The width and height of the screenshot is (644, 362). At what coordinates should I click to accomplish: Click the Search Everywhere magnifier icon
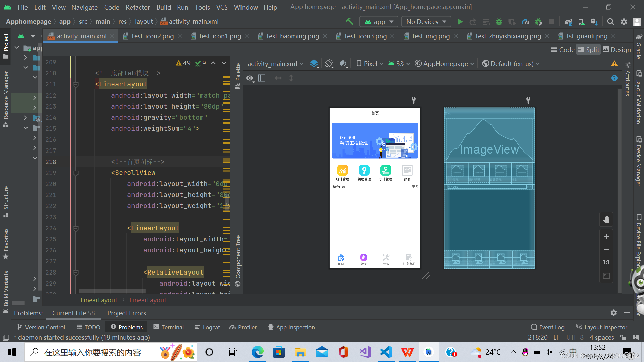[x=611, y=22]
